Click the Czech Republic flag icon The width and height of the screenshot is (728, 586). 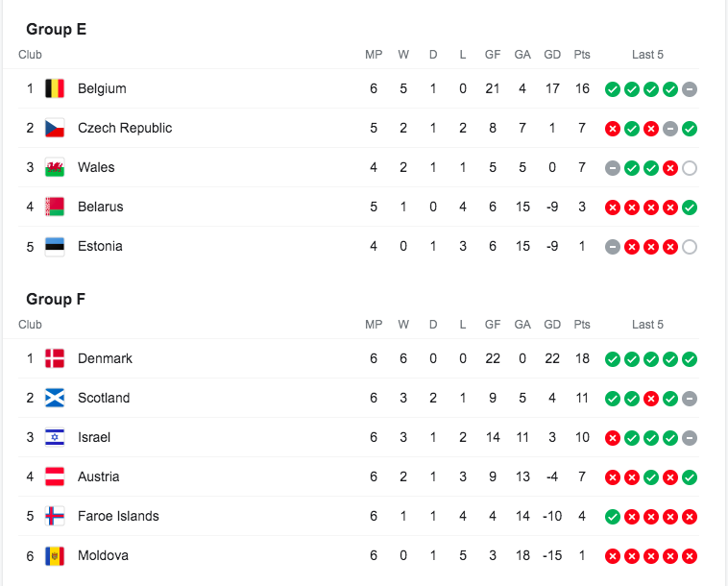click(55, 128)
